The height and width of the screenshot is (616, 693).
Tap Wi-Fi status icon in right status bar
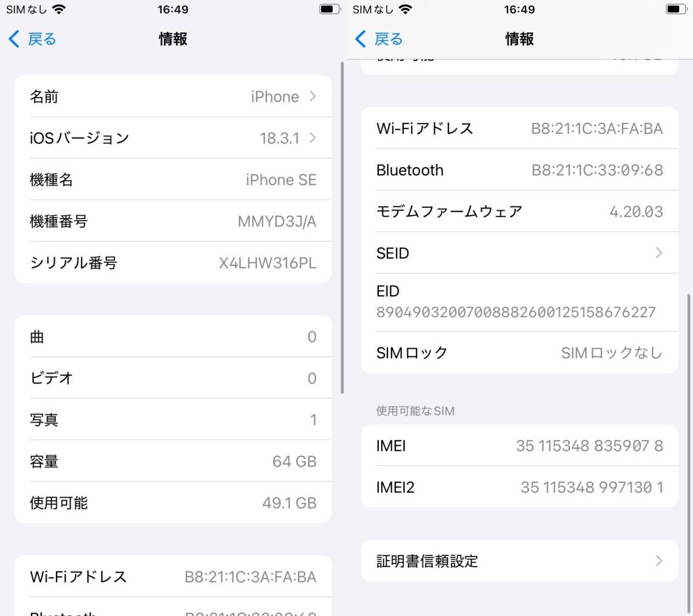point(405,9)
